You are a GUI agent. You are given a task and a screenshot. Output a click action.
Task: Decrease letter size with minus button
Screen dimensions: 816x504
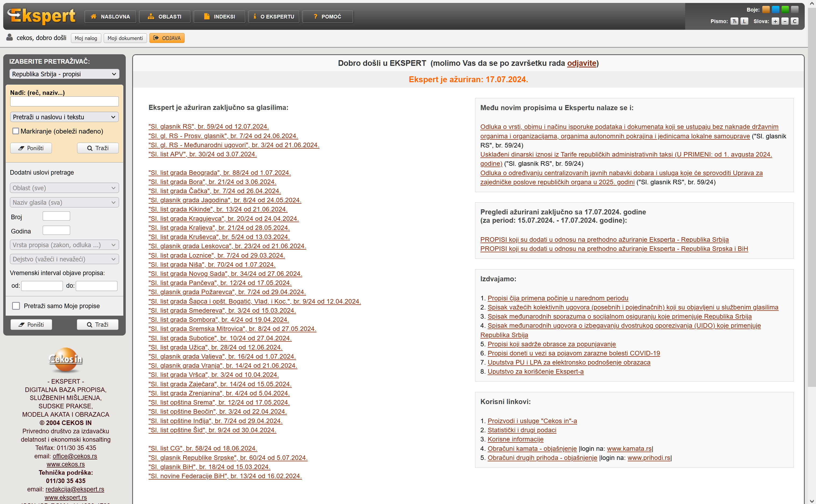tap(785, 21)
